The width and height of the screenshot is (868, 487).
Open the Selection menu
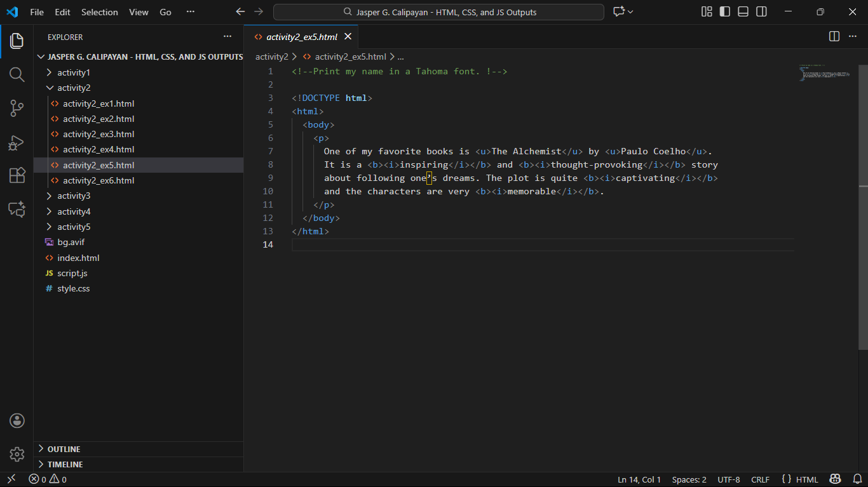coord(99,12)
